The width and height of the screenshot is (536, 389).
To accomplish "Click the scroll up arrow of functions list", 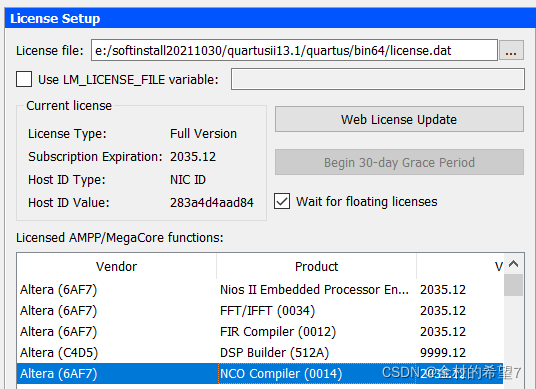I will 513,264.
